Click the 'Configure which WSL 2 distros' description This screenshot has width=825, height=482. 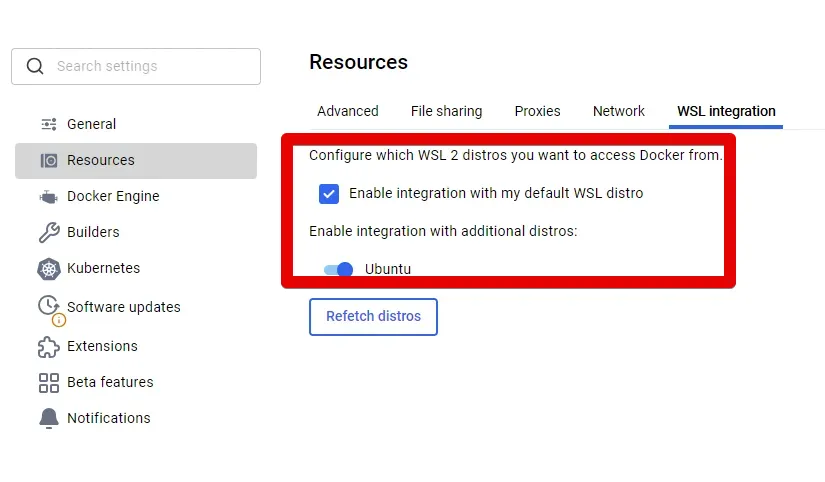[516, 155]
